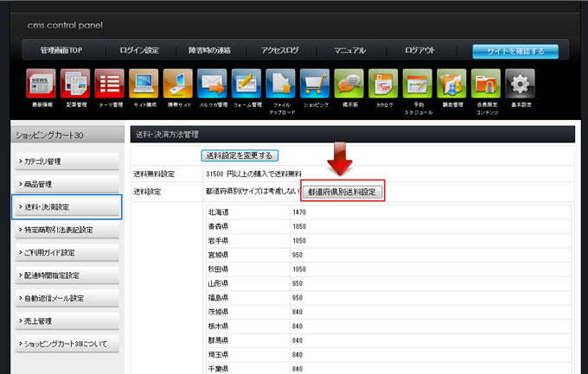Image resolution: width=588 pixels, height=374 pixels.
Task: Open the 記事管理 article management icon
Action: 75,85
